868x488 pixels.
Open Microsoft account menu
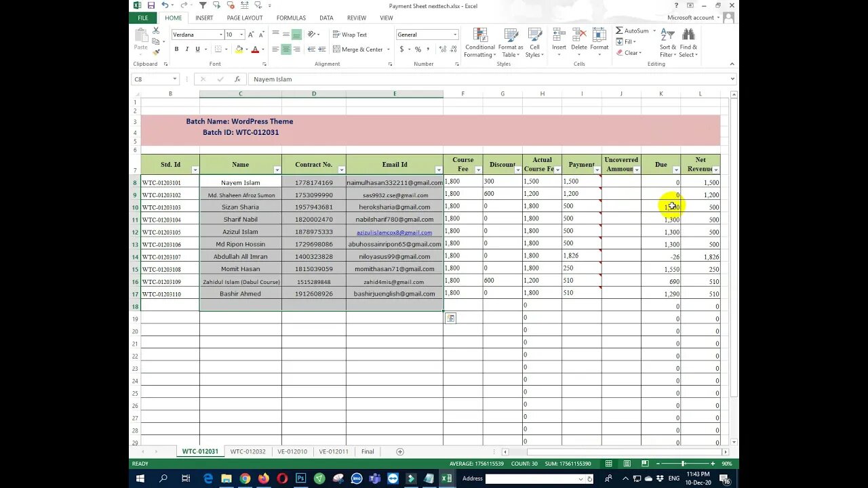(694, 18)
